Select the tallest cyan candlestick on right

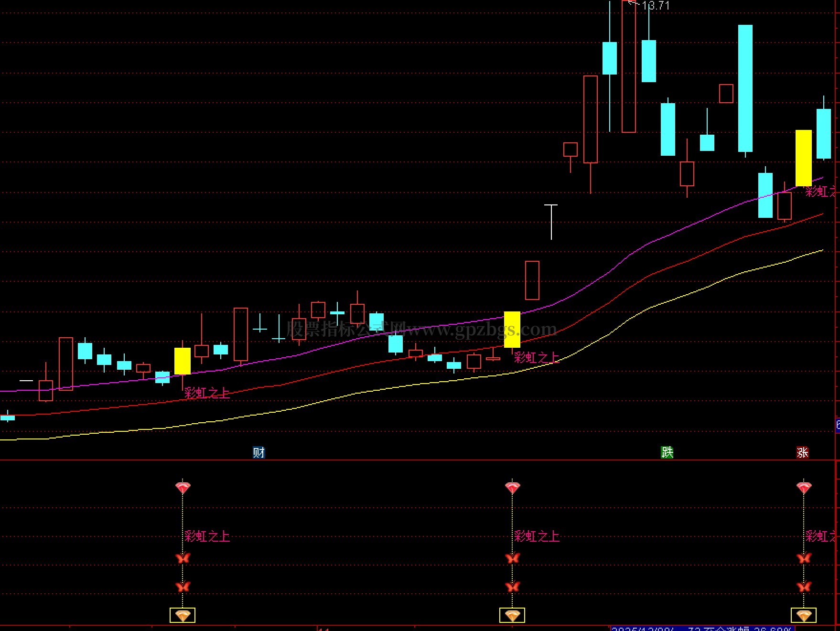[x=745, y=88]
